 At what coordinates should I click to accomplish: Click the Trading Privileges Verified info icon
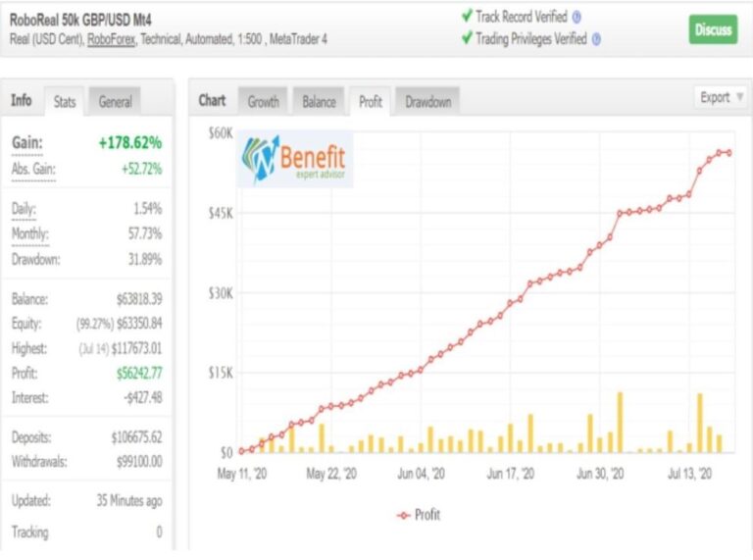click(x=596, y=39)
